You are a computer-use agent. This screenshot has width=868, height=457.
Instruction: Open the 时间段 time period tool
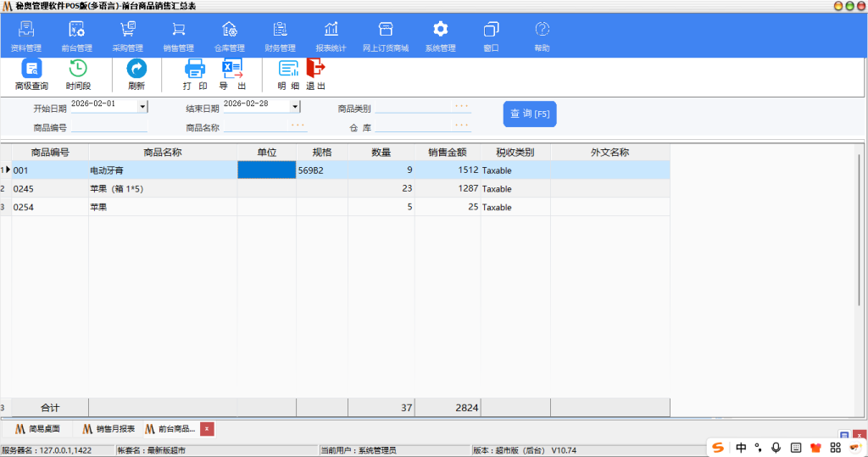pos(78,70)
